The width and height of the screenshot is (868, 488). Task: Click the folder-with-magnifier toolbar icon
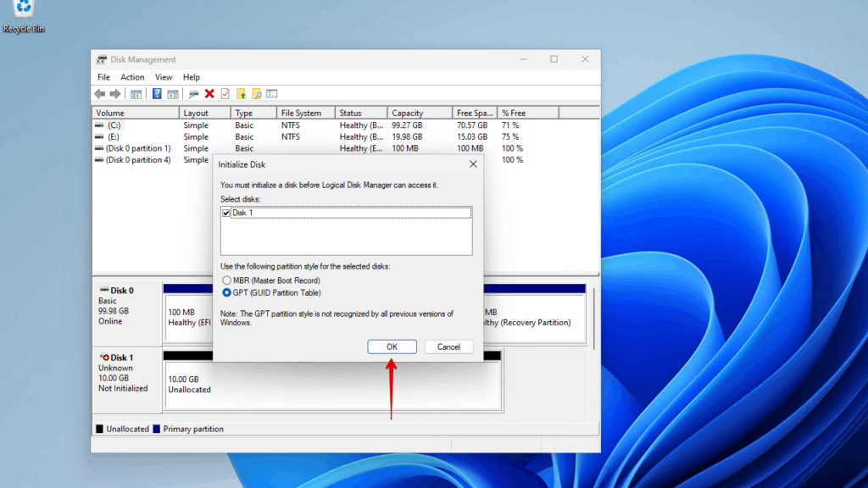point(256,93)
